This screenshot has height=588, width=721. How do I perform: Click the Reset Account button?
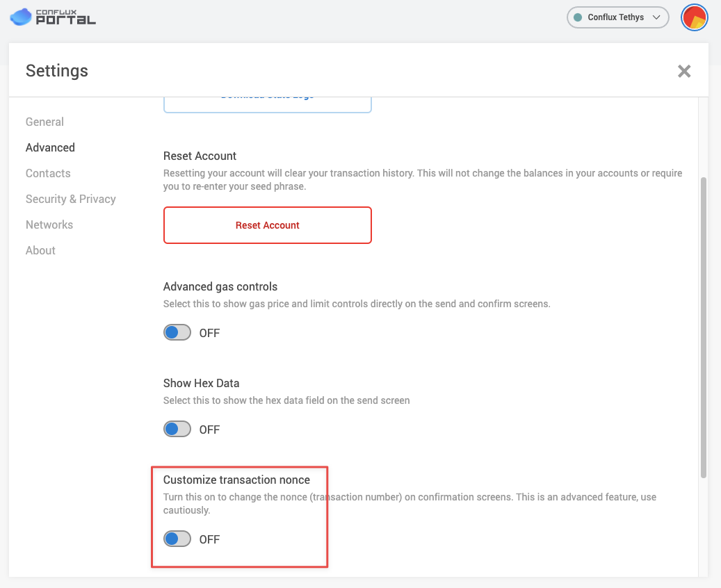(x=267, y=225)
